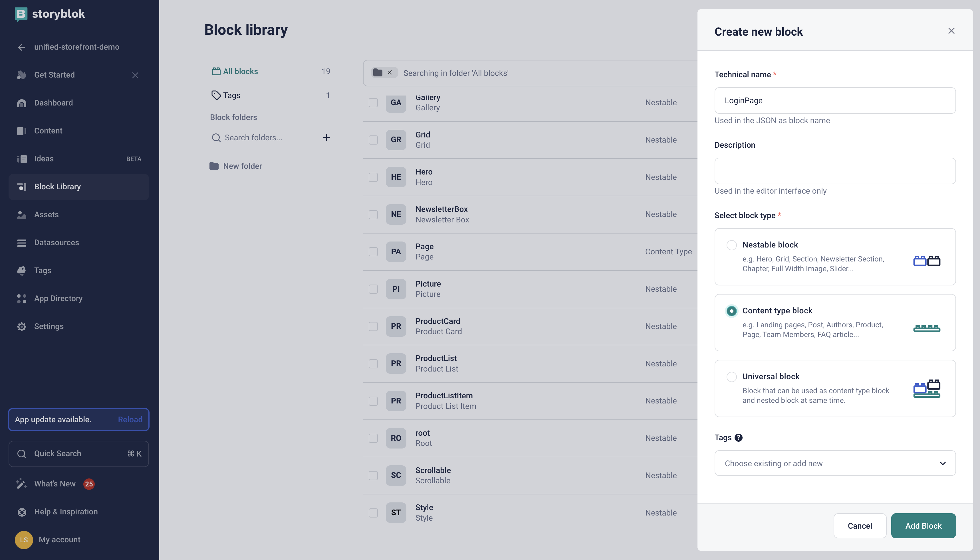Click the Technical name input field
Viewport: 980px width, 560px height.
(835, 101)
